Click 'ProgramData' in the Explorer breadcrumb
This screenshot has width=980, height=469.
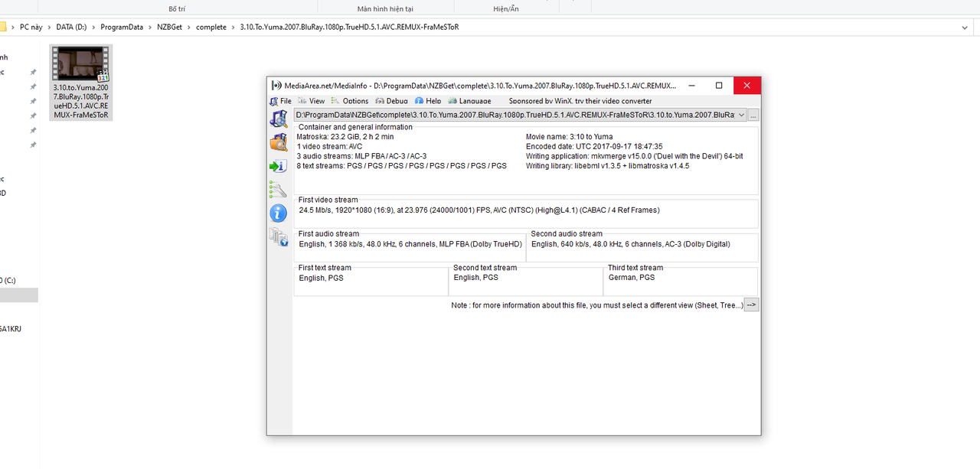(x=122, y=27)
